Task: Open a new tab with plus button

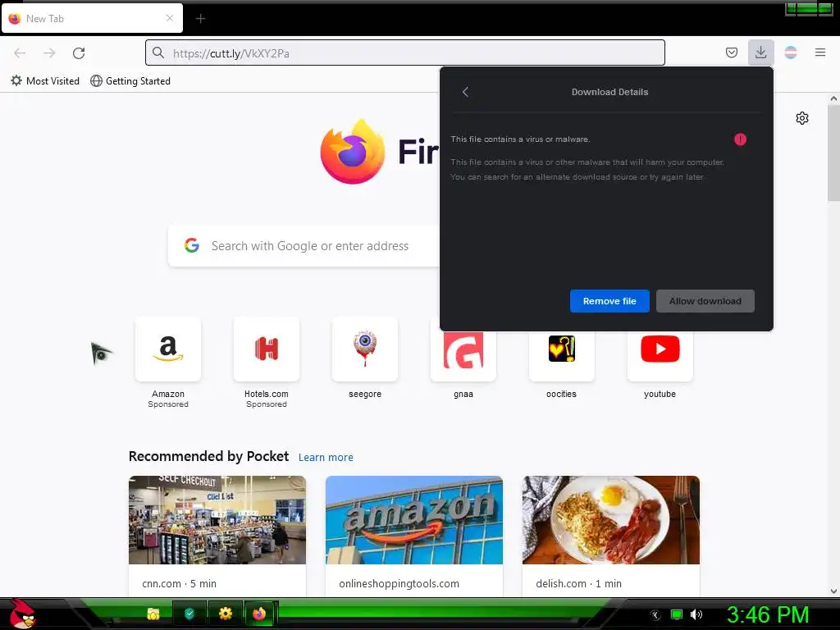Action: point(200,19)
